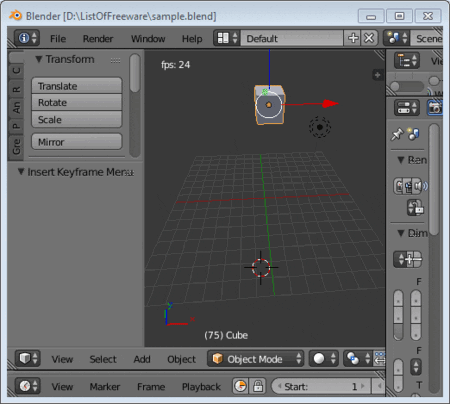Open the Marker menu

[x=105, y=387]
